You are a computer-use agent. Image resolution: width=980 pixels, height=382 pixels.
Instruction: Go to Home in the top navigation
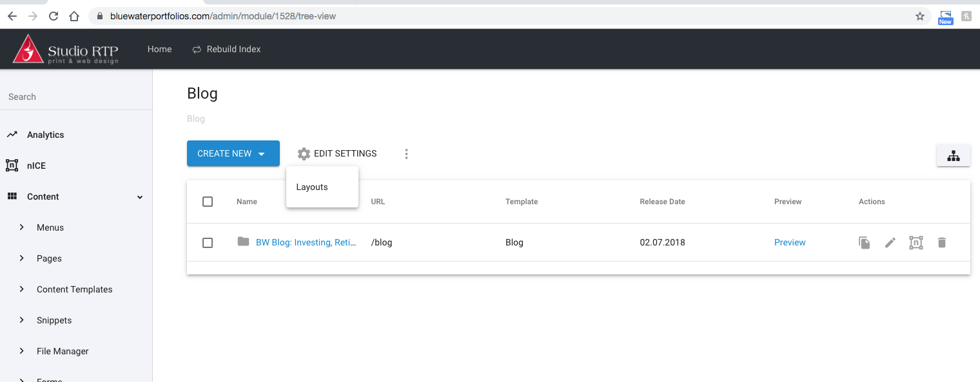tap(159, 49)
